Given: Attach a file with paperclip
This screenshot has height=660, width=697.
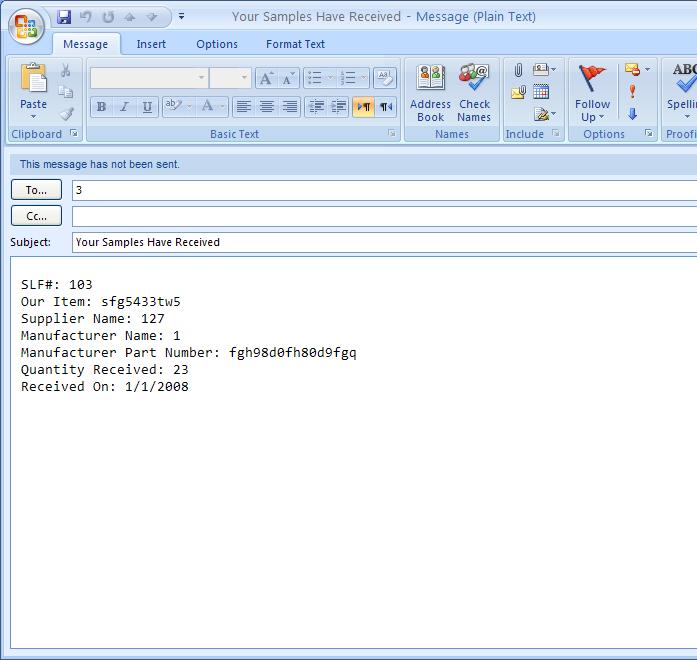Looking at the screenshot, I should pos(518,70).
